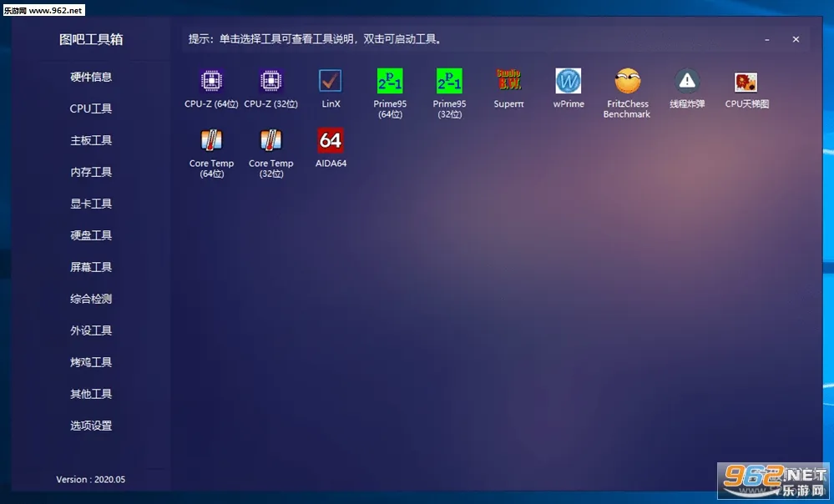Start Prime95 (64位)

[x=390, y=90]
